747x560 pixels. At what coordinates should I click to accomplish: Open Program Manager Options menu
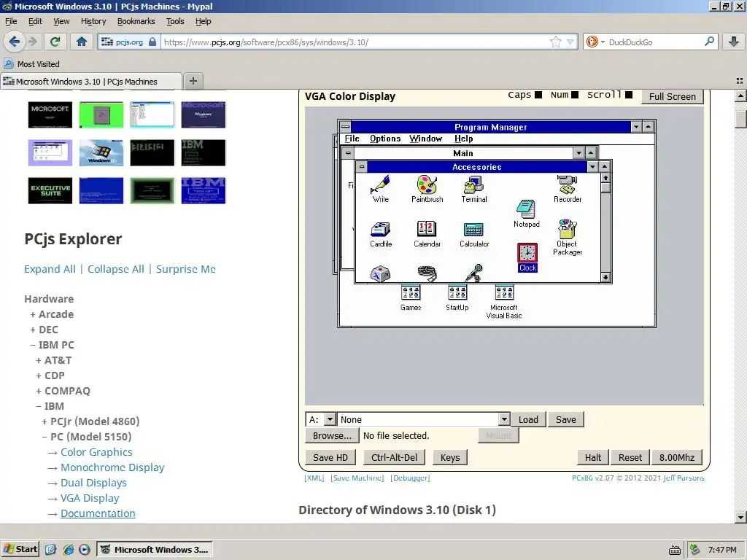[385, 139]
